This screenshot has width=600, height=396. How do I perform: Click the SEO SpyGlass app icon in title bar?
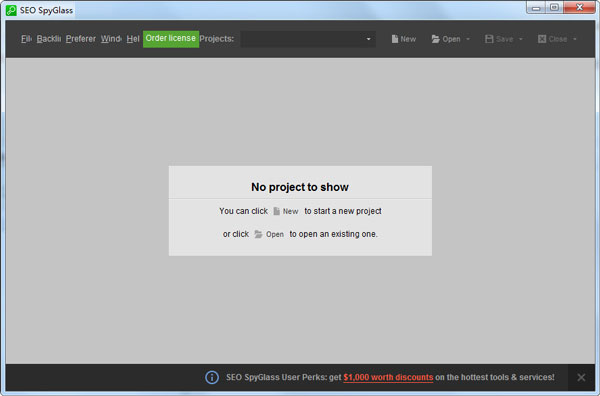tap(11, 10)
